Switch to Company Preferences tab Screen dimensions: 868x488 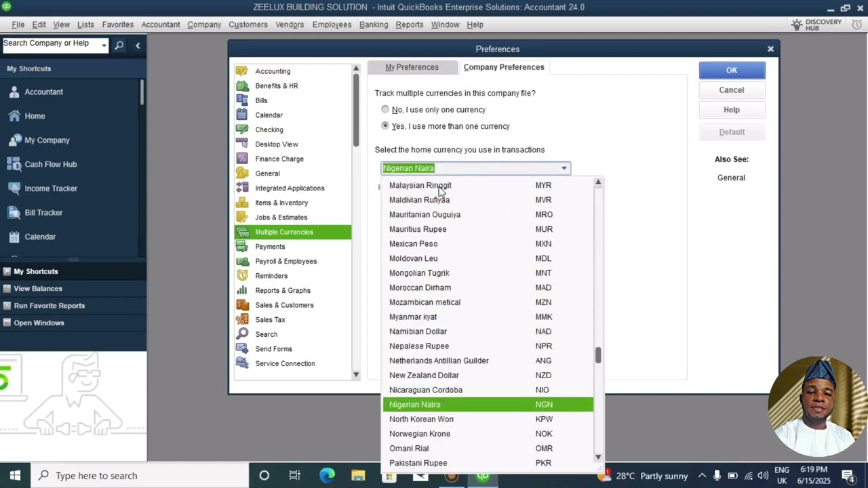(x=504, y=67)
